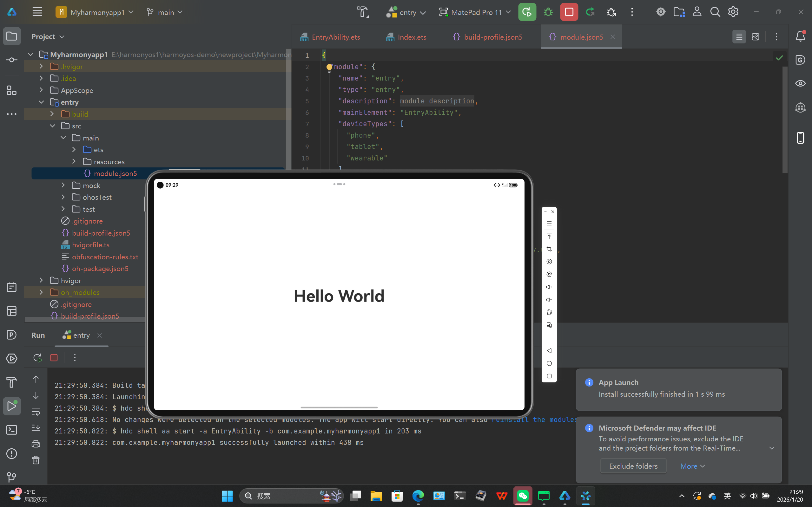The image size is (812, 507).
Task: Run the entry configuration with green button
Action: [527, 12]
